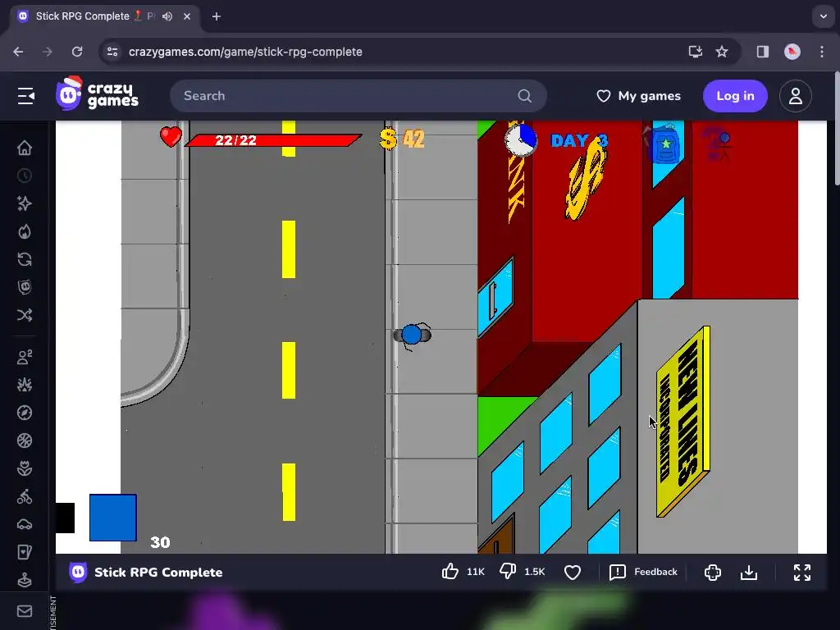Click the DAY 3 label
Image resolution: width=840 pixels, height=630 pixels.
click(580, 141)
